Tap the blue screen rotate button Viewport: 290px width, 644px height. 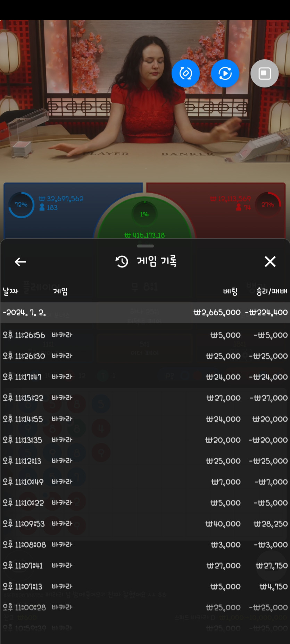[186, 73]
